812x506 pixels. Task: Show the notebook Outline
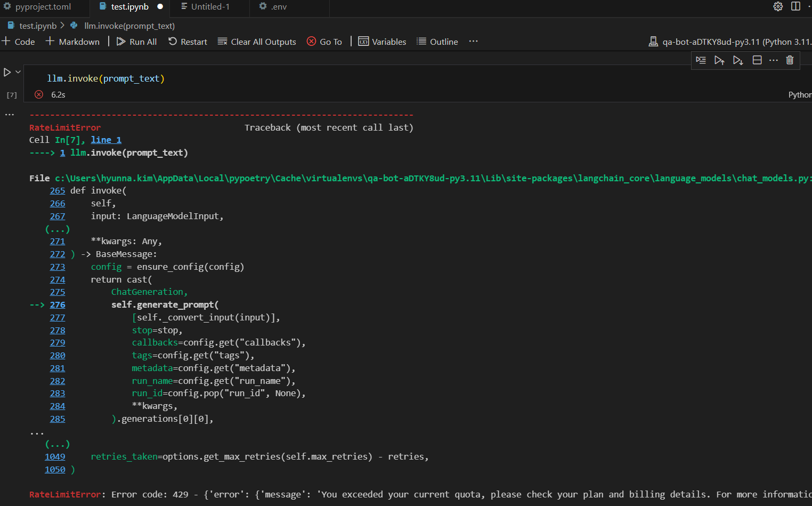pos(437,42)
